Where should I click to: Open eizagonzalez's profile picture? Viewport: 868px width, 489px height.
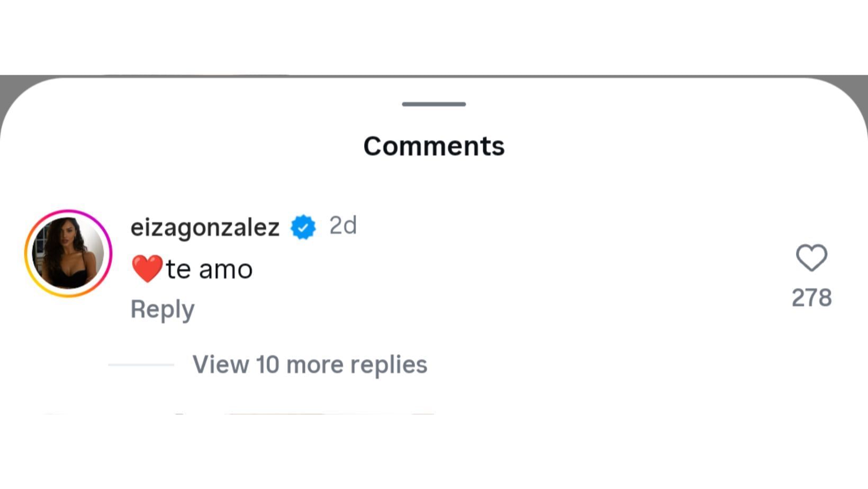(68, 253)
